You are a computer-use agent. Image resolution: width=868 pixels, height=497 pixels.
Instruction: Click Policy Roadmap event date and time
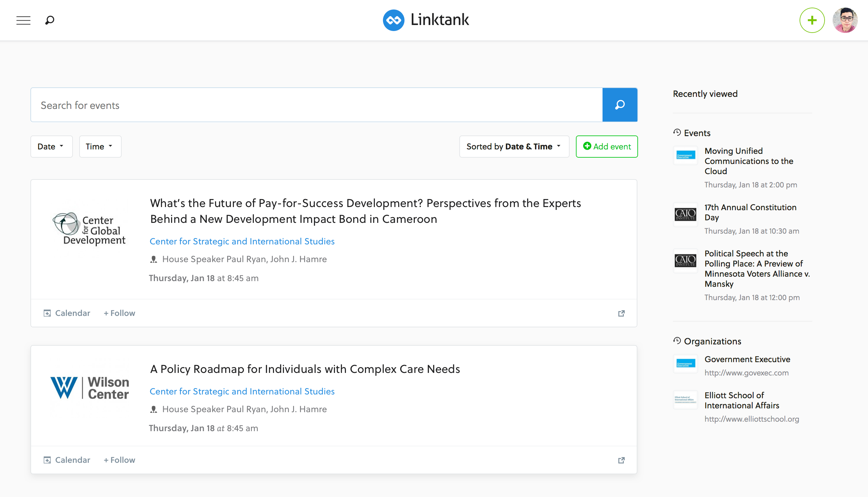[204, 428]
